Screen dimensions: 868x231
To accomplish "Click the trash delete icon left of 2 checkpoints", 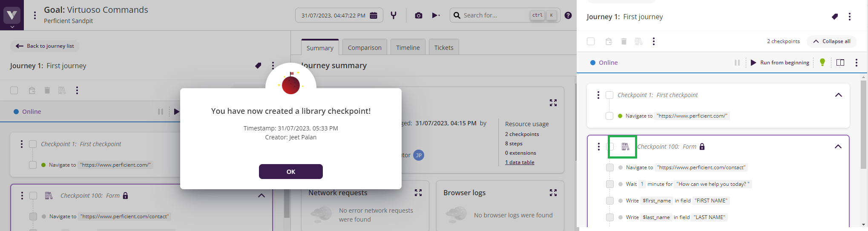I will (x=624, y=41).
